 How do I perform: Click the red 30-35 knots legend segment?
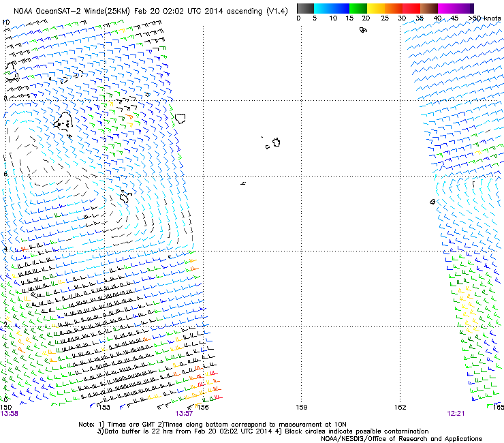click(x=411, y=8)
